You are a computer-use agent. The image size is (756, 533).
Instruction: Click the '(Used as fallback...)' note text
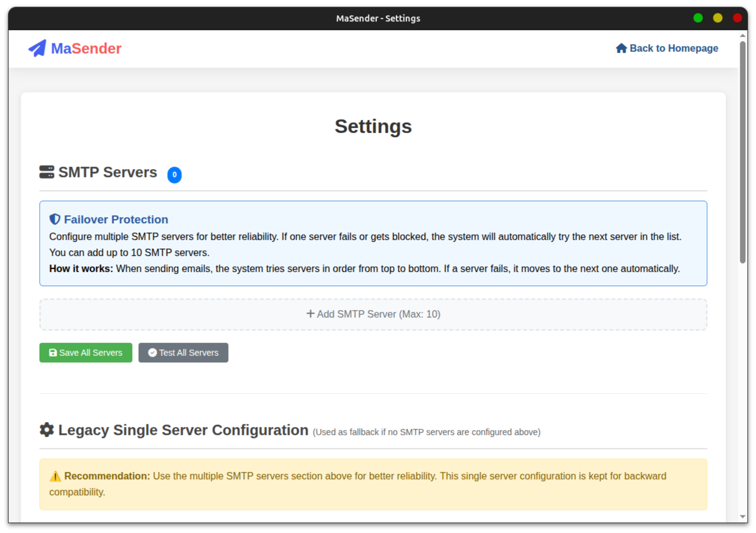(x=427, y=432)
